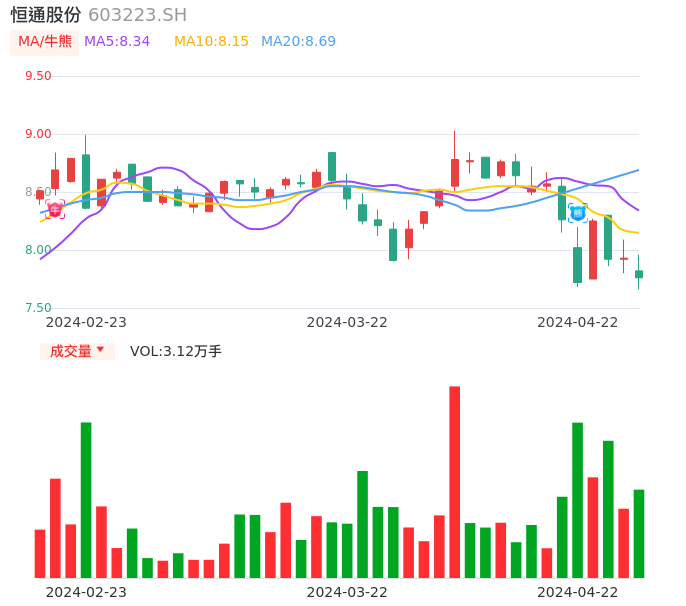The height and width of the screenshot is (606, 686).
Task: Click the first red volume bar on left
Action: [40, 553]
